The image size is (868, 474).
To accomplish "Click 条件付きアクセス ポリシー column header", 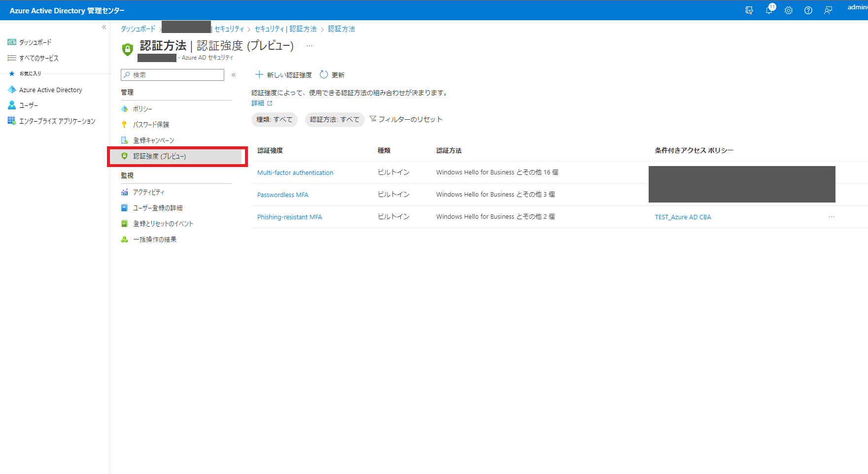I will coord(694,151).
